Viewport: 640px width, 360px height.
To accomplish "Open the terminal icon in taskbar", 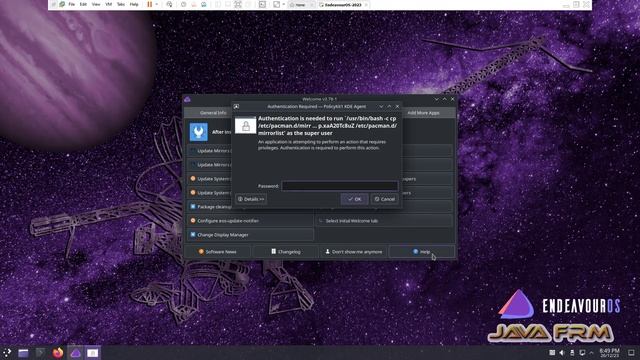I will click(40, 353).
